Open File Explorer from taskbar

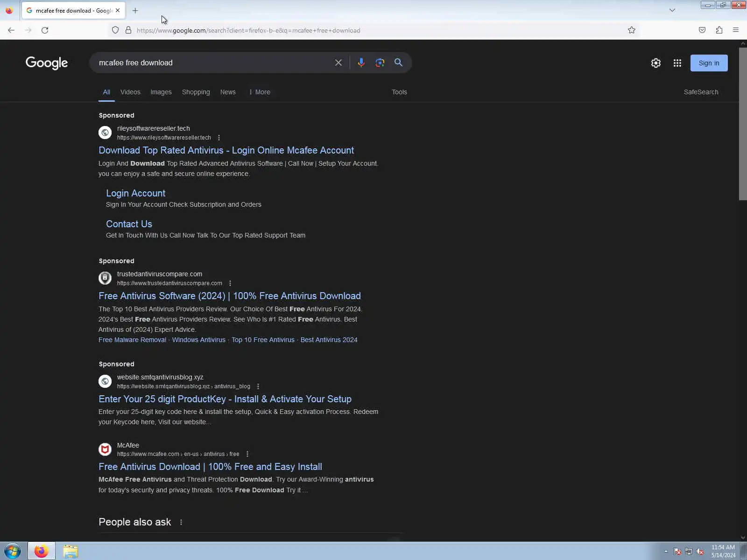(70, 551)
